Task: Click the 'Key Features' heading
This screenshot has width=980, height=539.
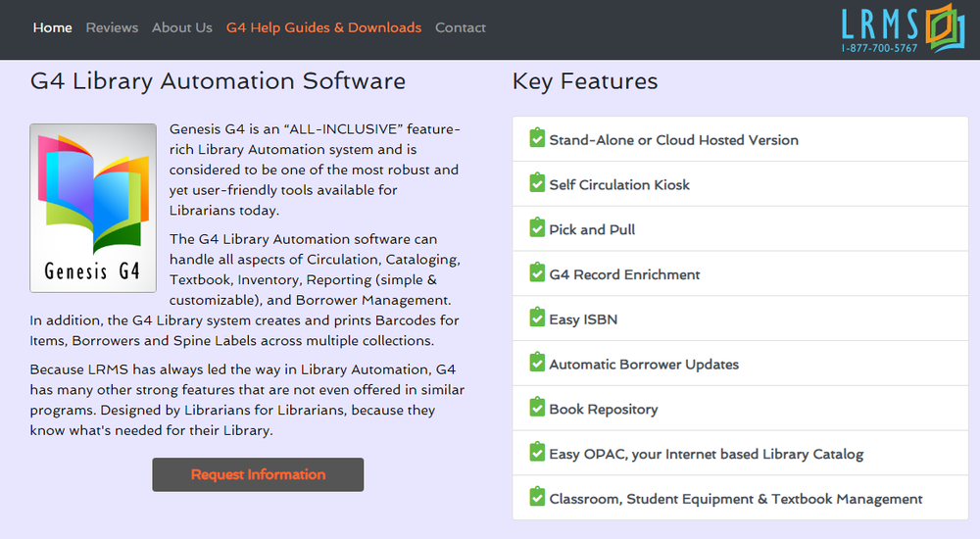Action: [585, 81]
